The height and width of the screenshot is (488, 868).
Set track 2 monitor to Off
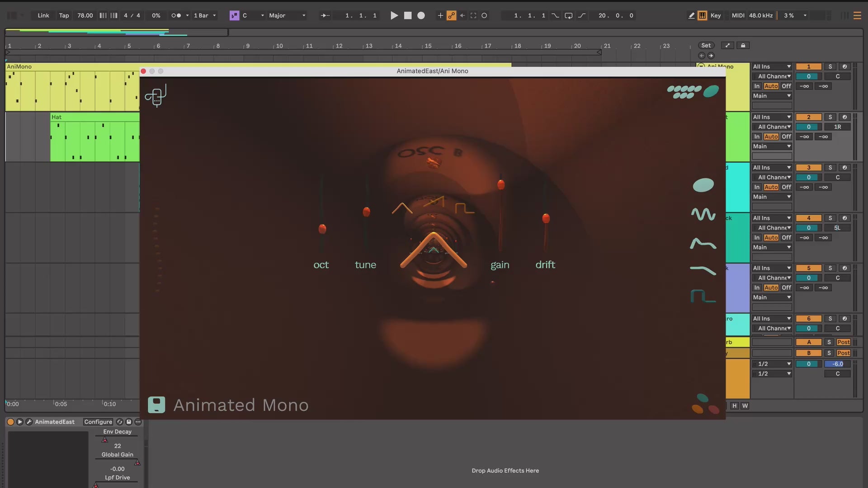[786, 136]
